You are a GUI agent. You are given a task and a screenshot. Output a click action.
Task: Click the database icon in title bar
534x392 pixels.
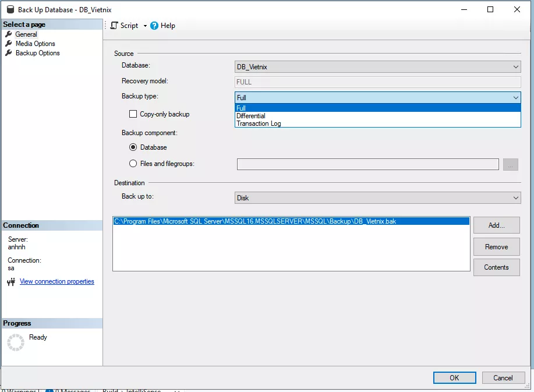pos(9,10)
